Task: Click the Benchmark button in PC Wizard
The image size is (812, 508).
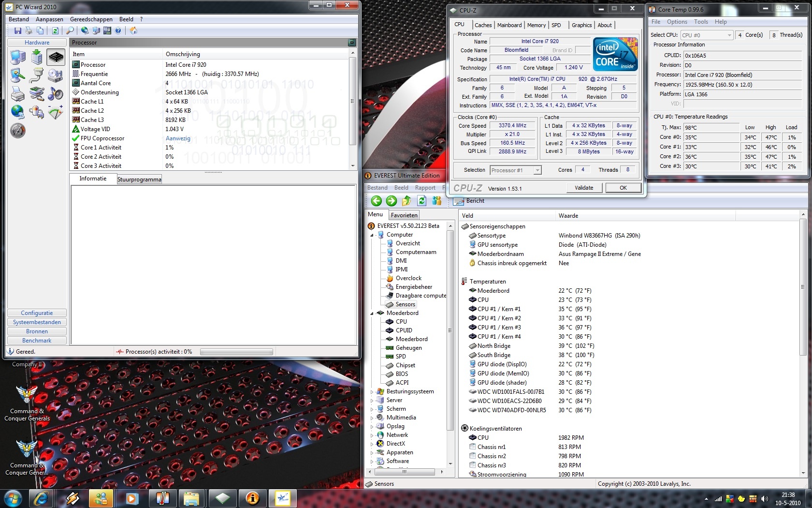Action: 37,341
